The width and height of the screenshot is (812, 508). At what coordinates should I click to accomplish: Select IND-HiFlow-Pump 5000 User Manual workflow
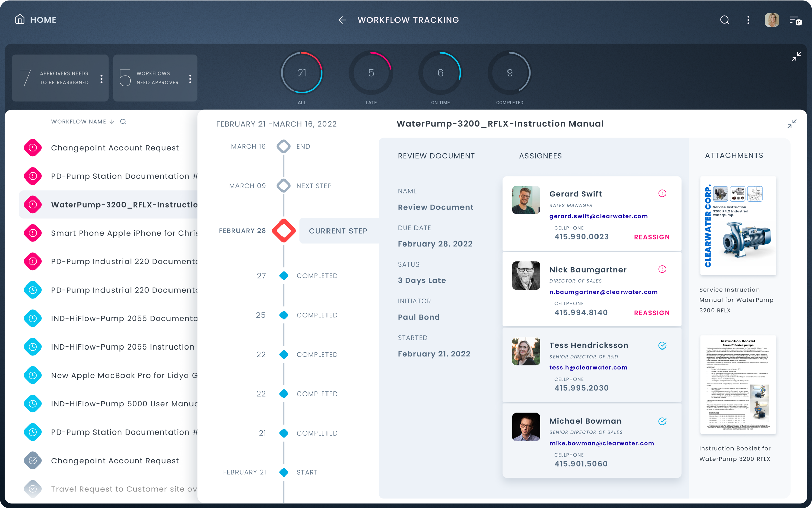pyautogui.click(x=124, y=404)
